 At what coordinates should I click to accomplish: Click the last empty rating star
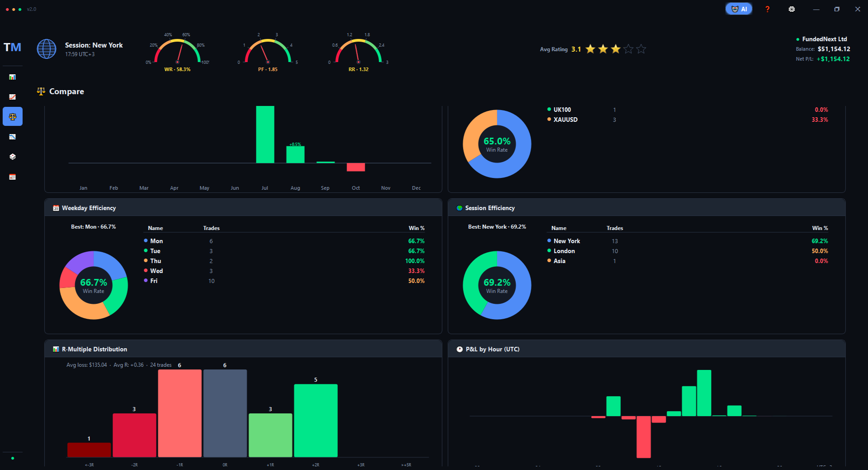coord(641,49)
